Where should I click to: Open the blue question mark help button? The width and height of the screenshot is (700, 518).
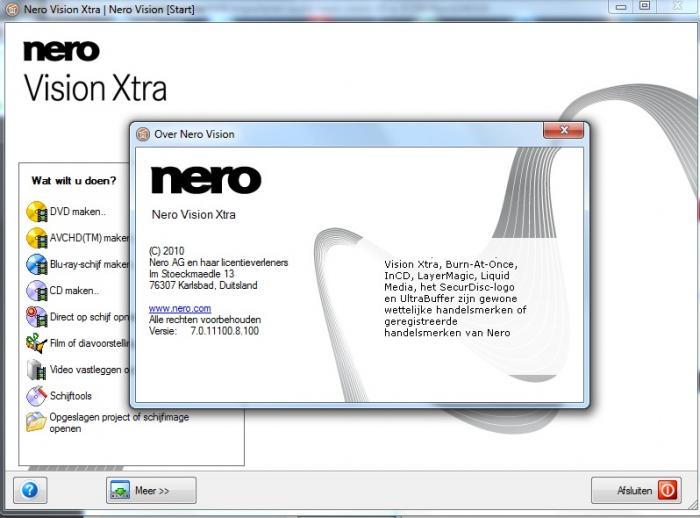tap(30, 490)
